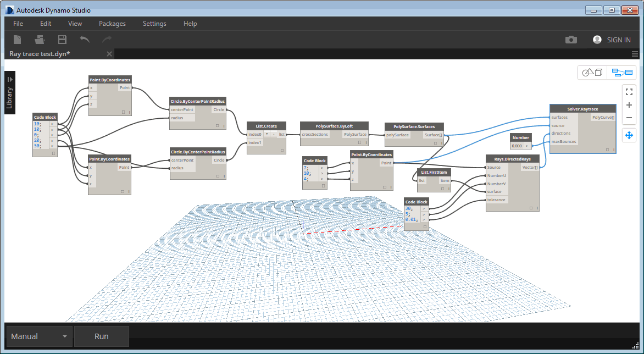Edit the value in the Number node field

[518, 145]
